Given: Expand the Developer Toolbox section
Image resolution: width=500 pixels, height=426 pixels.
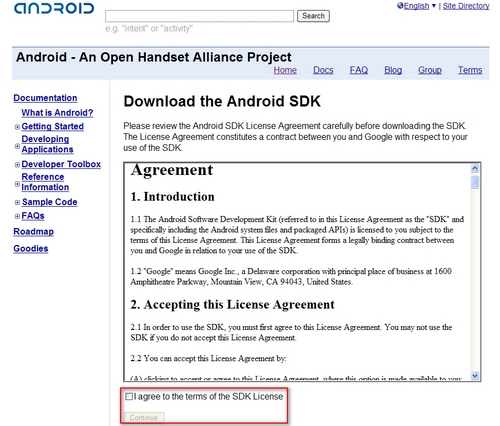Looking at the screenshot, I should [x=17, y=165].
